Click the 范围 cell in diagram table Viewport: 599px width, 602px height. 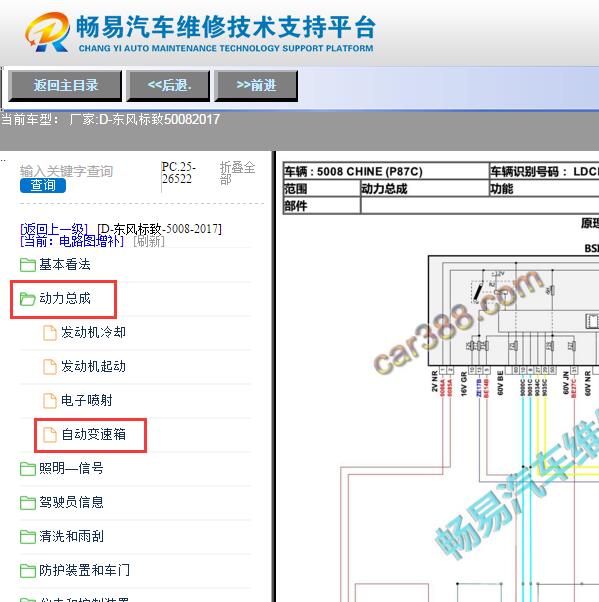coord(321,189)
